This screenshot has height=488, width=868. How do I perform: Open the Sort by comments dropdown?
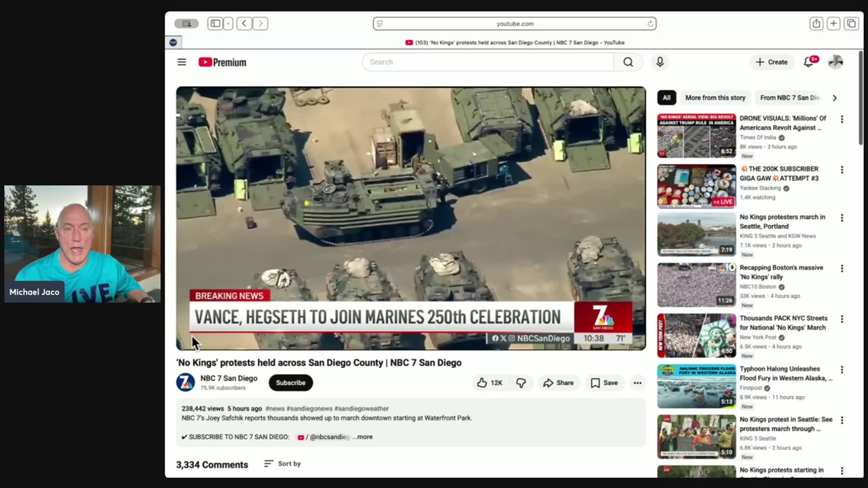tap(282, 464)
